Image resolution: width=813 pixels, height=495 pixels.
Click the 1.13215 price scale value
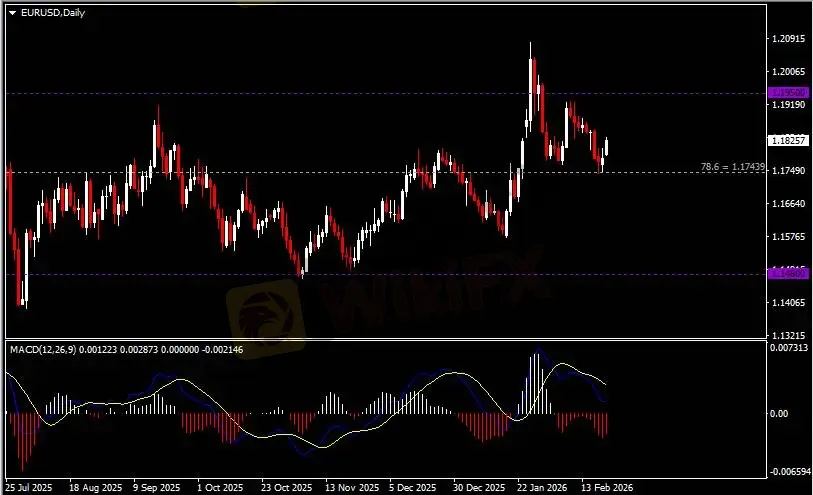(789, 336)
